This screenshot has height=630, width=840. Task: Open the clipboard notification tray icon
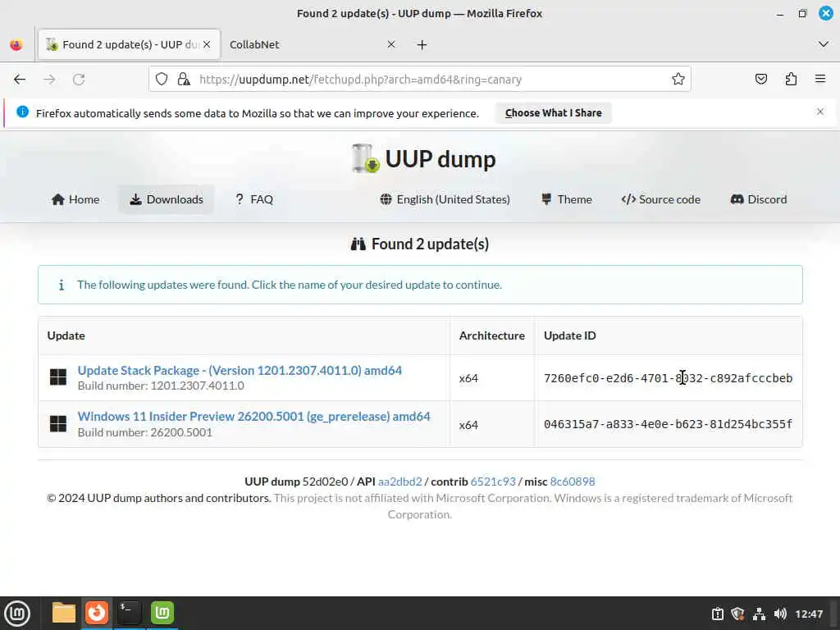click(x=717, y=614)
